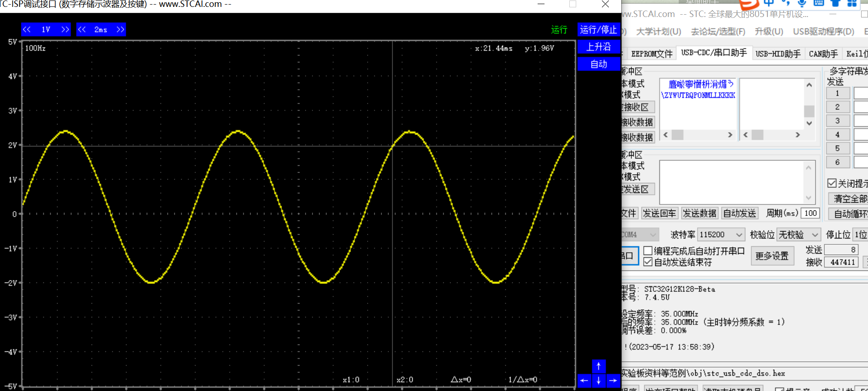Click the right arrow waveform shift button
This screenshot has height=391, width=868.
tap(613, 380)
